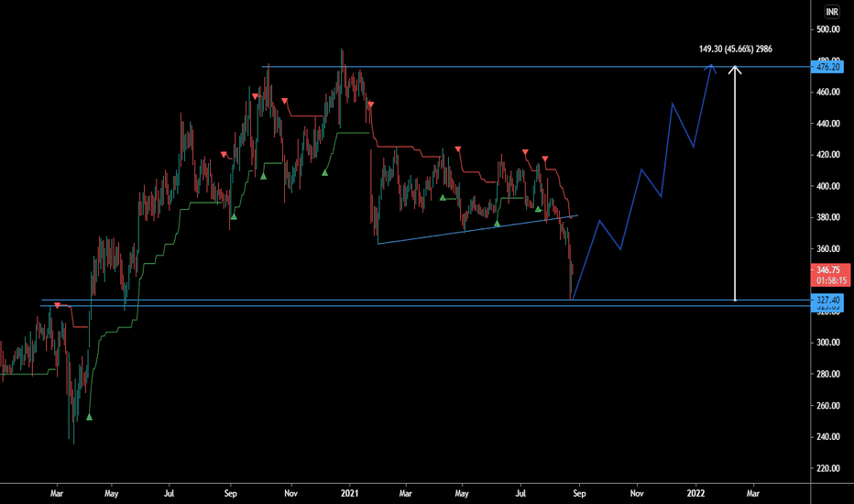Click the 460.00 price axis label

[827, 92]
